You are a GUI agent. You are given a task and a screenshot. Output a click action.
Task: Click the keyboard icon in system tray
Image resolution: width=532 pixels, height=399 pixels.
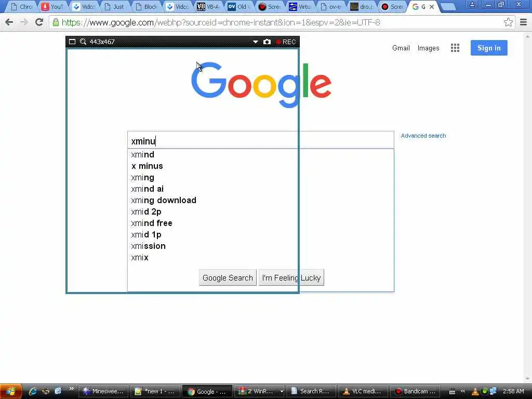[x=453, y=392]
